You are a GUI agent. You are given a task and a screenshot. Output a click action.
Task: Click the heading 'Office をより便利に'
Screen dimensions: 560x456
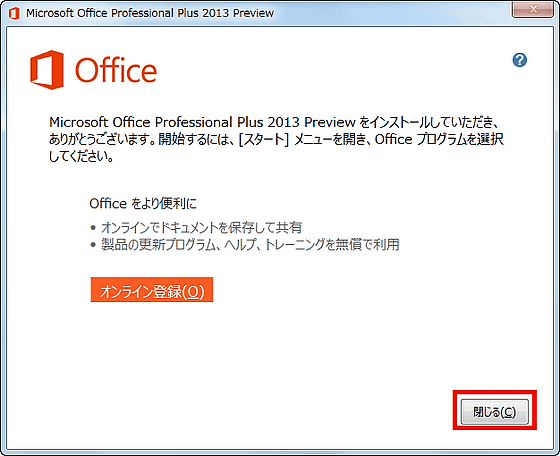(x=143, y=204)
